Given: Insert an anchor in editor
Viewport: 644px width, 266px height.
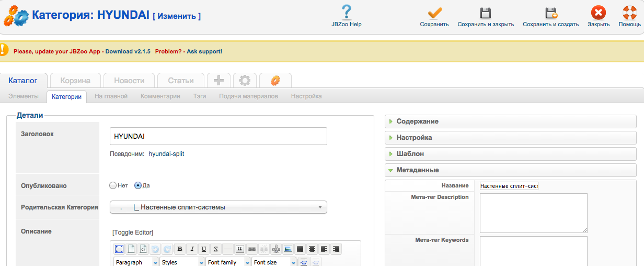Looking at the screenshot, I should pyautogui.click(x=276, y=249).
